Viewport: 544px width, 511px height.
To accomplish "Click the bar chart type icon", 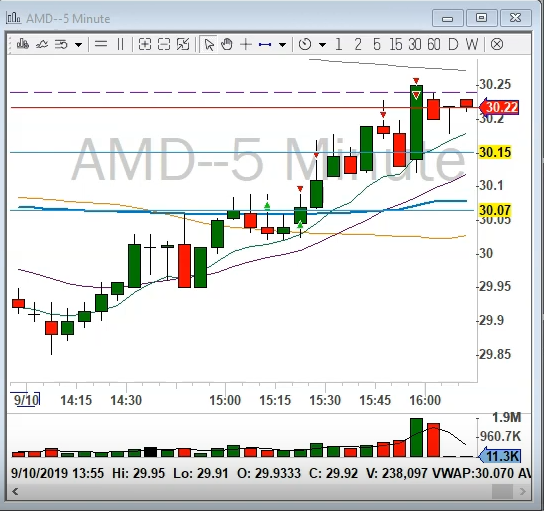I will click(23, 44).
